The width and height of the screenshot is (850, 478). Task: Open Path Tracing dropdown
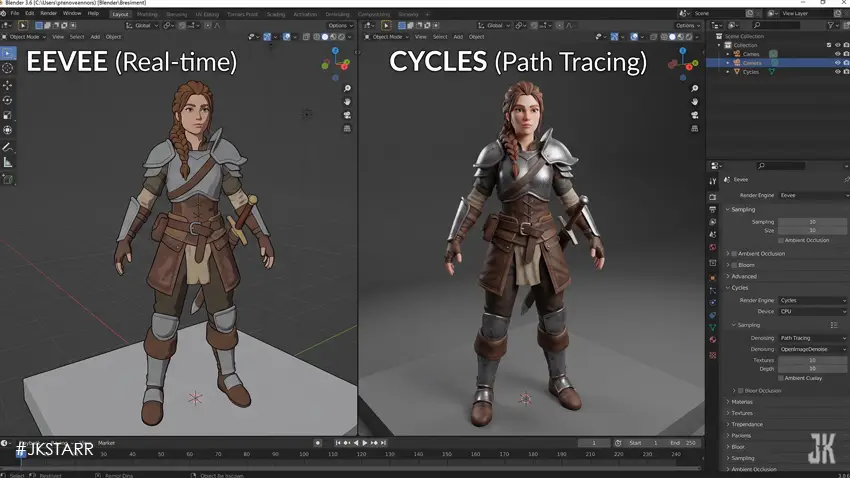click(813, 338)
